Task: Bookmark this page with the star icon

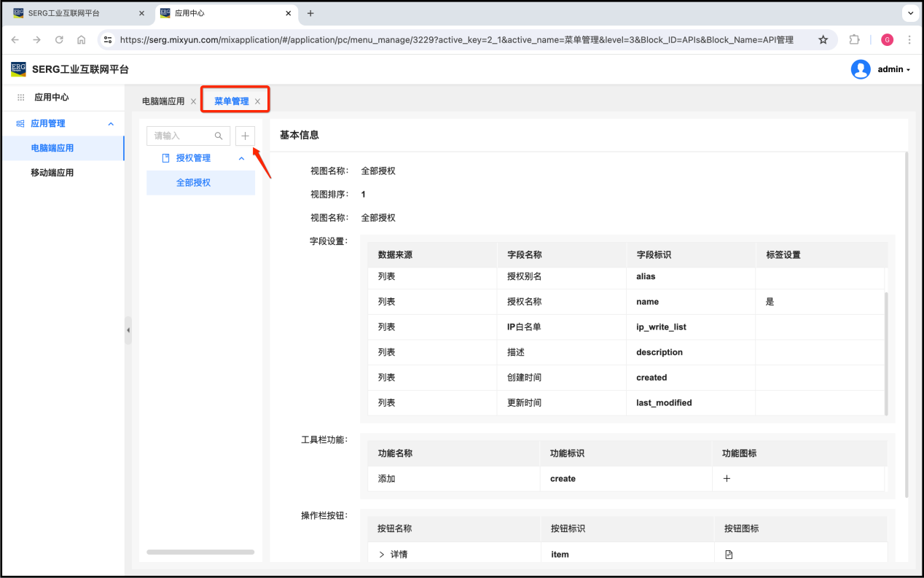Action: (823, 40)
